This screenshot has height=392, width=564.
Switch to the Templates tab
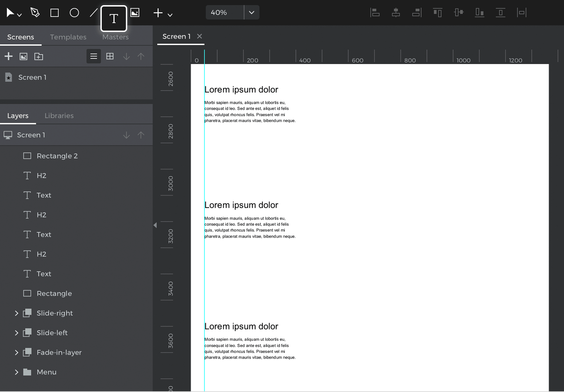click(68, 37)
